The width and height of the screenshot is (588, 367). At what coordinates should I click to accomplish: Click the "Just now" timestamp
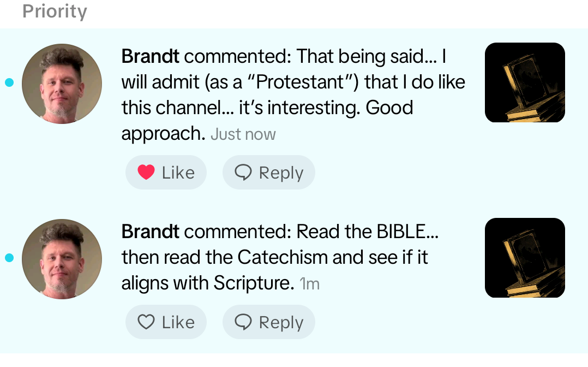[243, 134]
